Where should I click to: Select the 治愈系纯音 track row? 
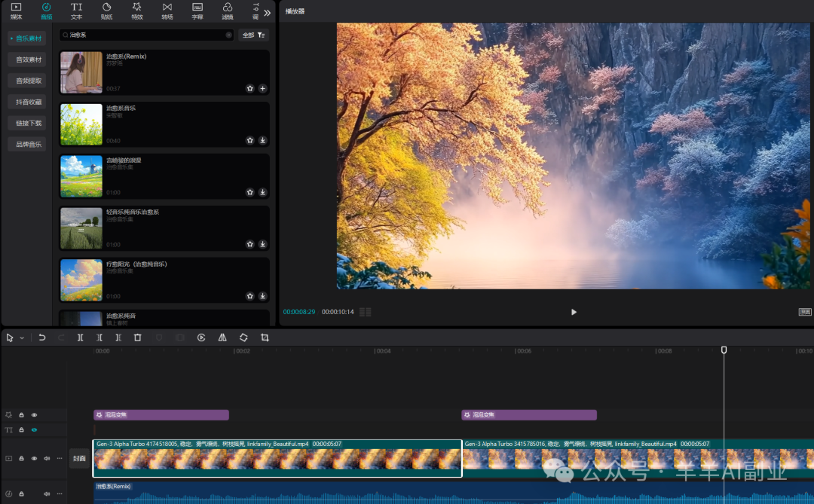click(164, 318)
